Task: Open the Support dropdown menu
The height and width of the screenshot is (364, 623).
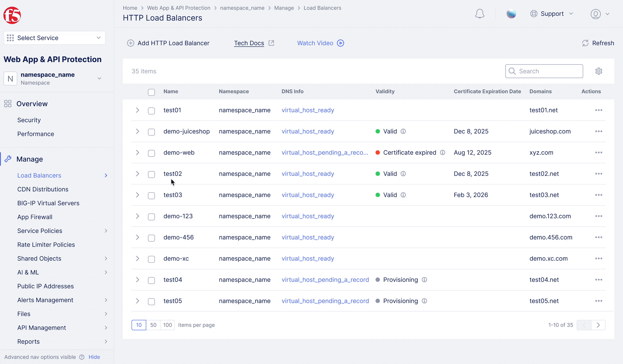Action: [552, 14]
